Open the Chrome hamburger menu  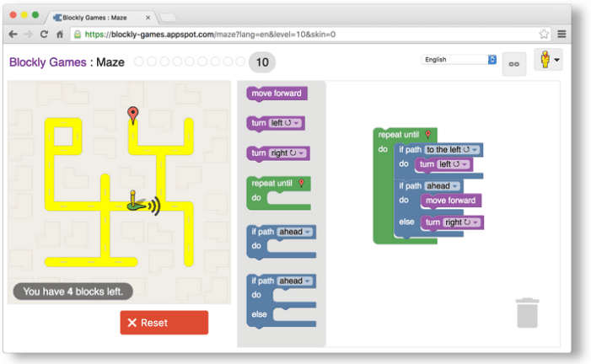click(561, 35)
